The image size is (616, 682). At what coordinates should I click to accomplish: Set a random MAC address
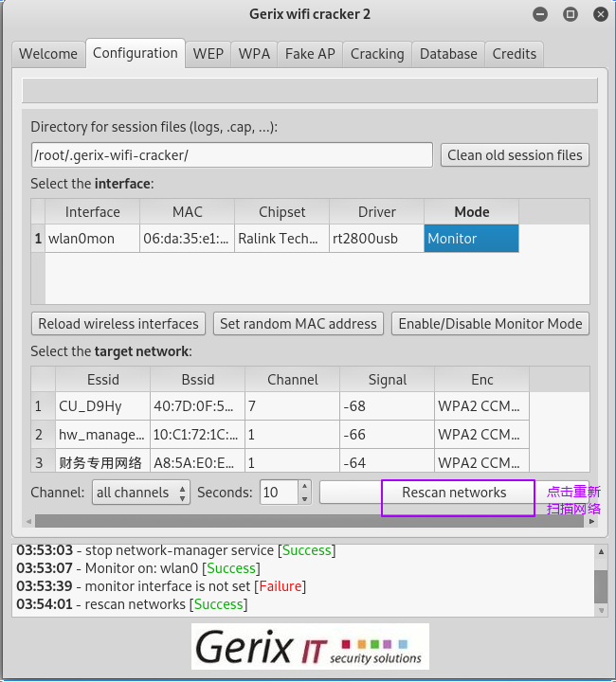point(298,324)
